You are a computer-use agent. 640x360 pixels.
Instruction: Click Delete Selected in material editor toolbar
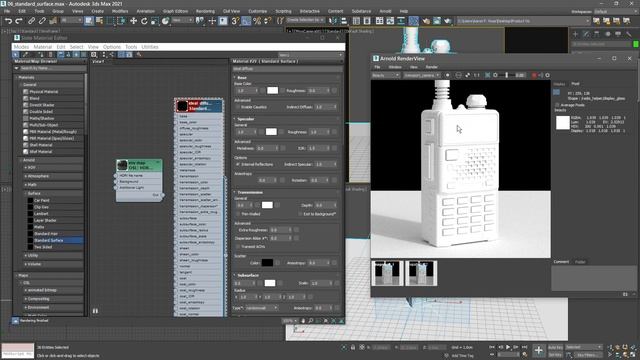[x=51, y=54]
